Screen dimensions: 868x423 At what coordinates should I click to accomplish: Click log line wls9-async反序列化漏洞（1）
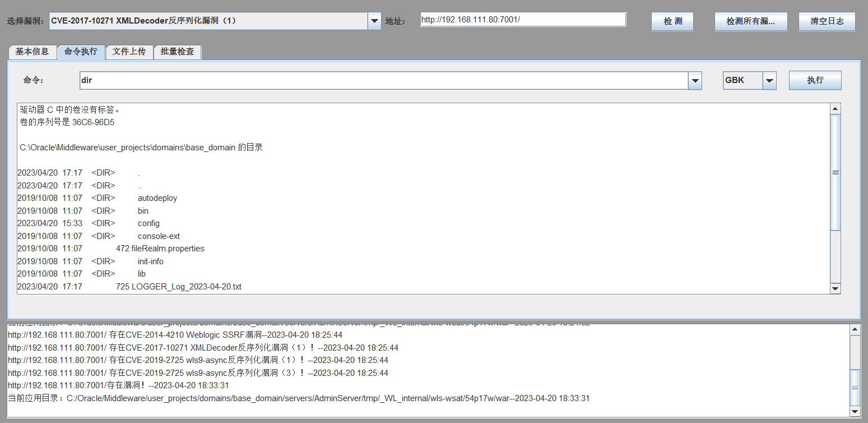pyautogui.click(x=198, y=360)
